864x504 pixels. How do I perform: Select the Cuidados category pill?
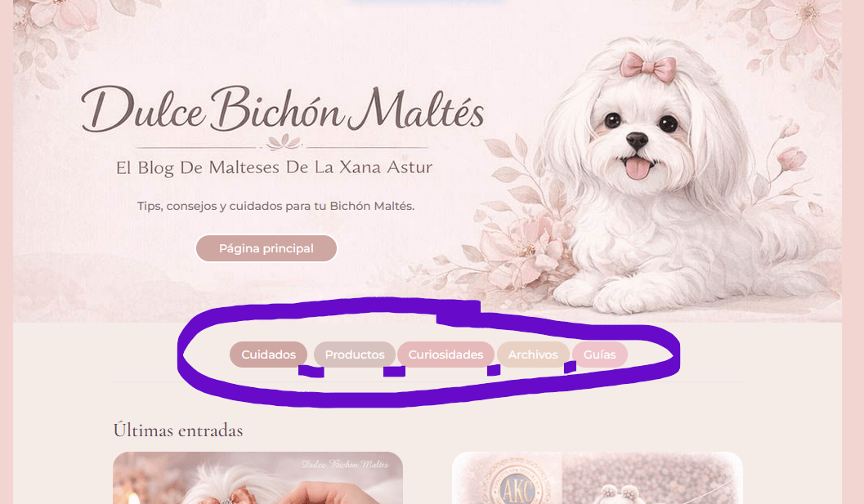268,355
